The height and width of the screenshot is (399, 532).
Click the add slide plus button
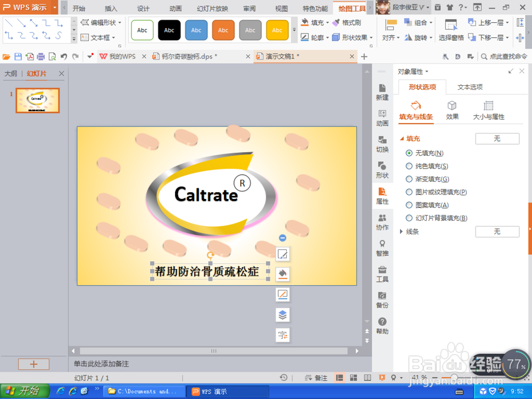(34, 364)
